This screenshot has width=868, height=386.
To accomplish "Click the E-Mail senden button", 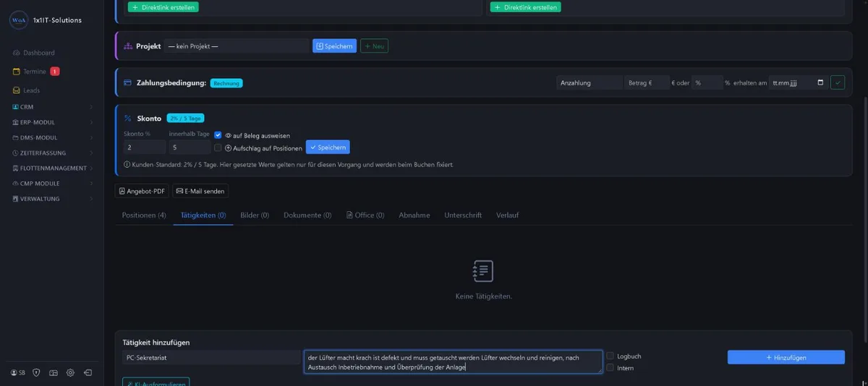I will click(200, 191).
